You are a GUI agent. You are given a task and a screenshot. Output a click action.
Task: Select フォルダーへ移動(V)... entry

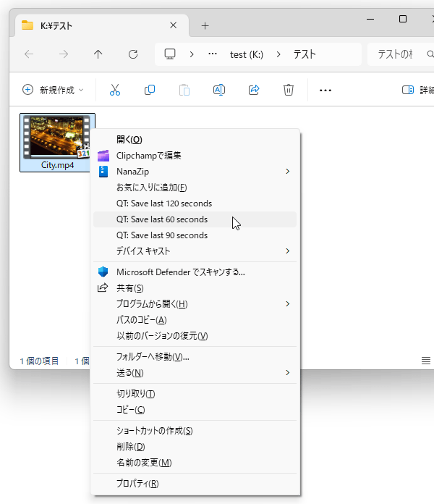(x=195, y=357)
